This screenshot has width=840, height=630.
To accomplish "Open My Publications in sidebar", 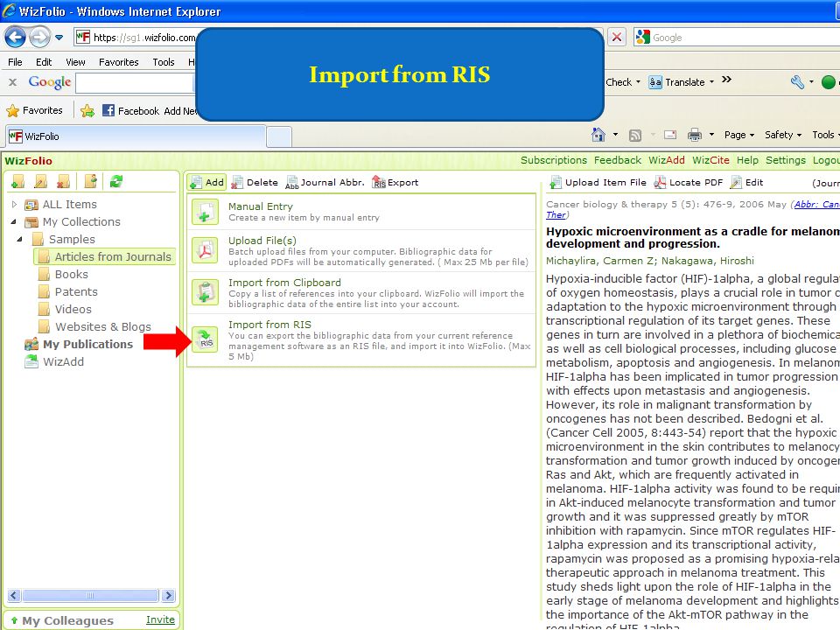I will [87, 344].
